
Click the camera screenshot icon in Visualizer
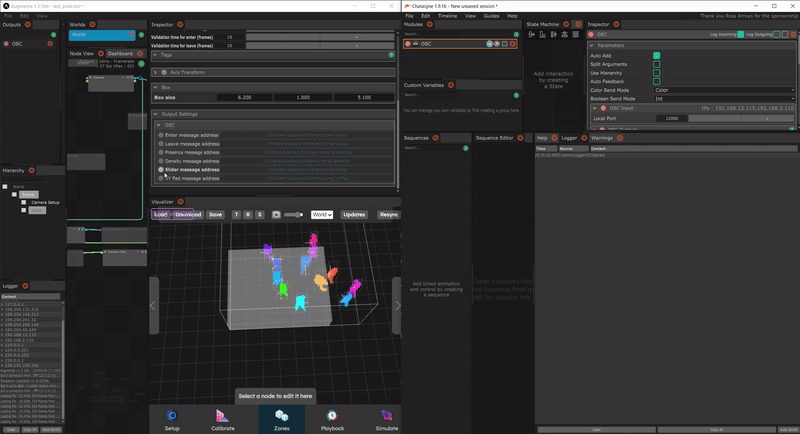275,215
